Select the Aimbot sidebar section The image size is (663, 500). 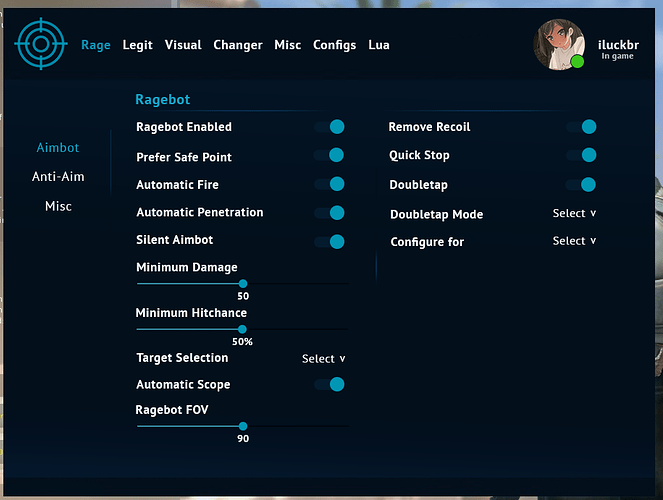pos(58,148)
